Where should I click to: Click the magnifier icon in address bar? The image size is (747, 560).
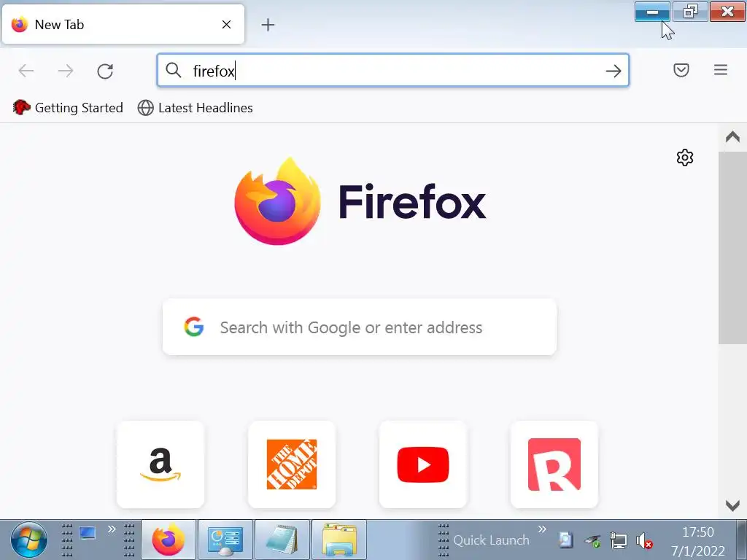click(174, 71)
